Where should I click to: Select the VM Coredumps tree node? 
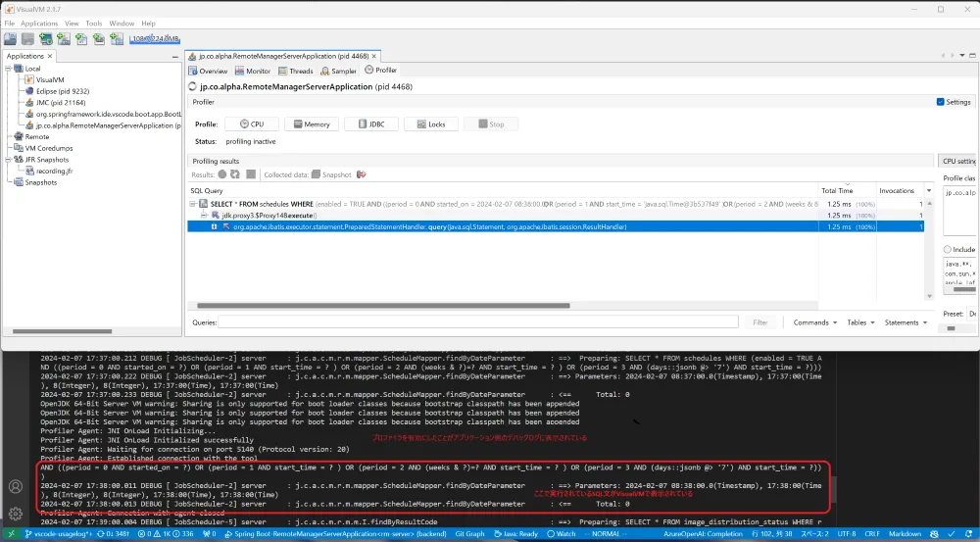coord(49,148)
